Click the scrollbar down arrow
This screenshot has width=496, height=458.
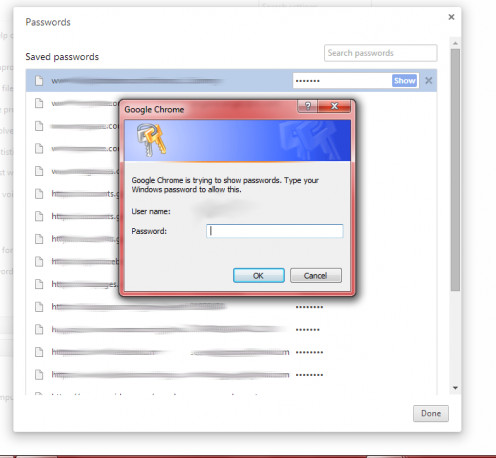[455, 388]
